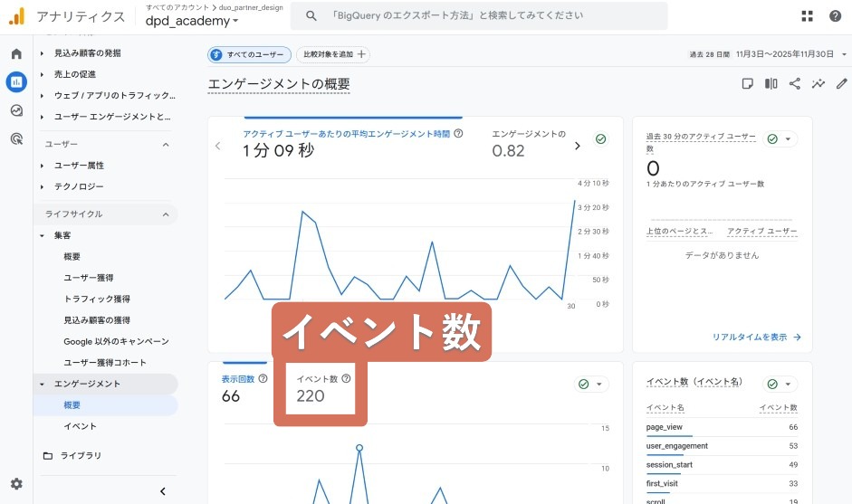Image resolution: width=852 pixels, height=504 pixels.
Task: Open the Explore icon in left rail
Action: [x=16, y=110]
